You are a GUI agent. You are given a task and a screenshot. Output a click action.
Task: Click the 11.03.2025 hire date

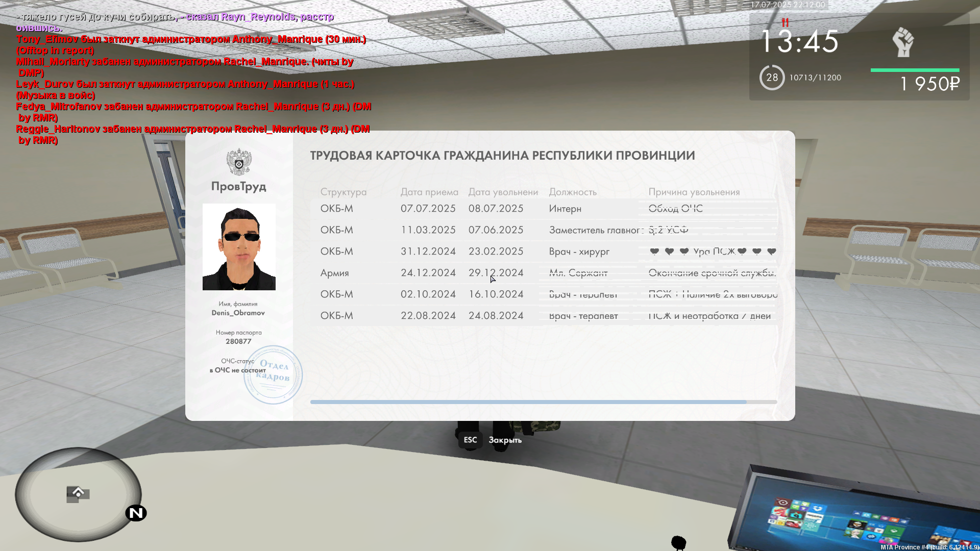(x=428, y=230)
